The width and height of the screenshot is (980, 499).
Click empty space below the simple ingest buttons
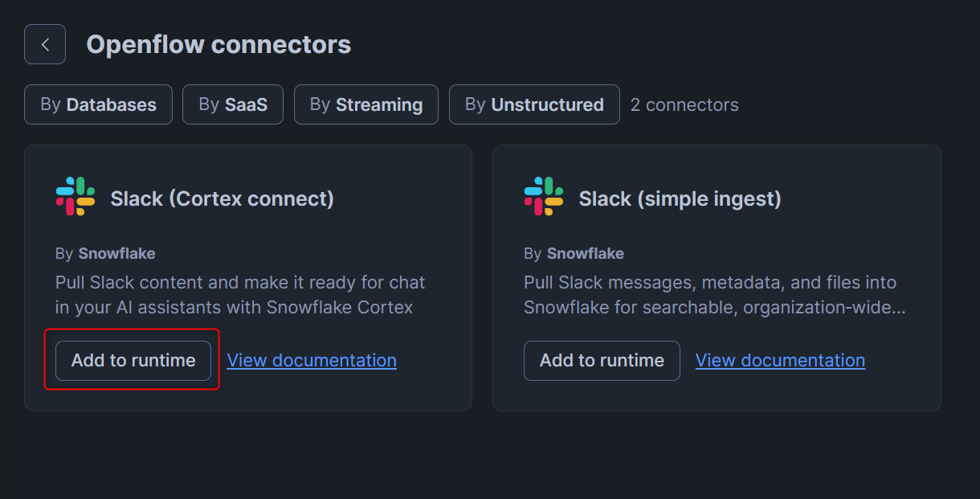pyautogui.click(x=715, y=395)
